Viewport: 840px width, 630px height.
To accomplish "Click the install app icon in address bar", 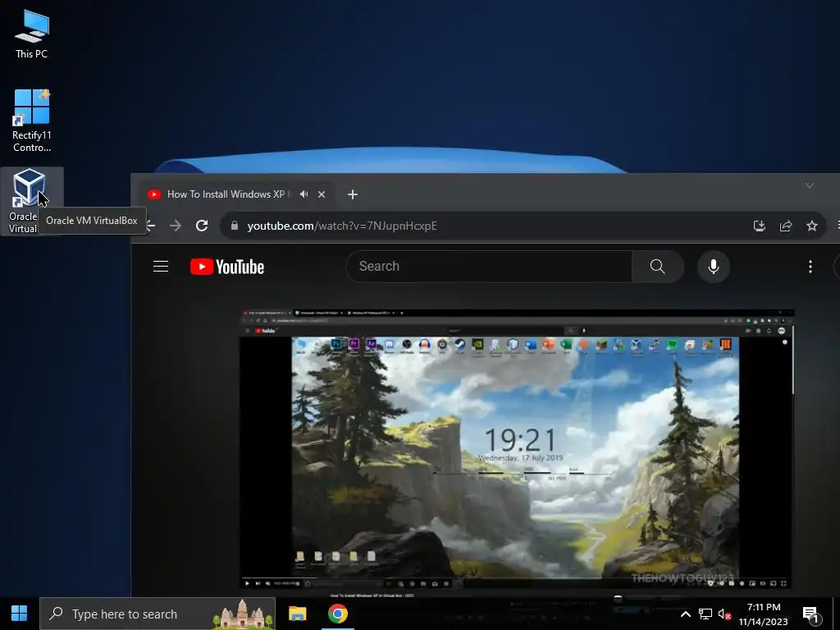I will coord(759,226).
